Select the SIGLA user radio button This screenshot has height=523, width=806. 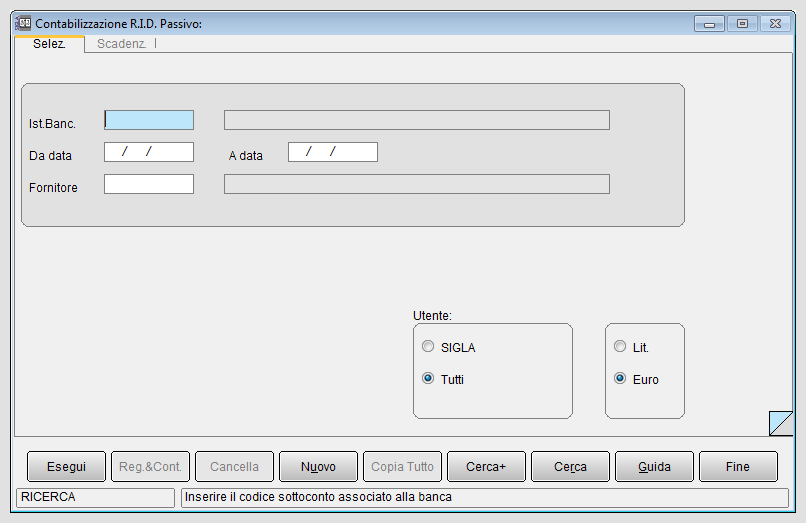tap(428, 347)
